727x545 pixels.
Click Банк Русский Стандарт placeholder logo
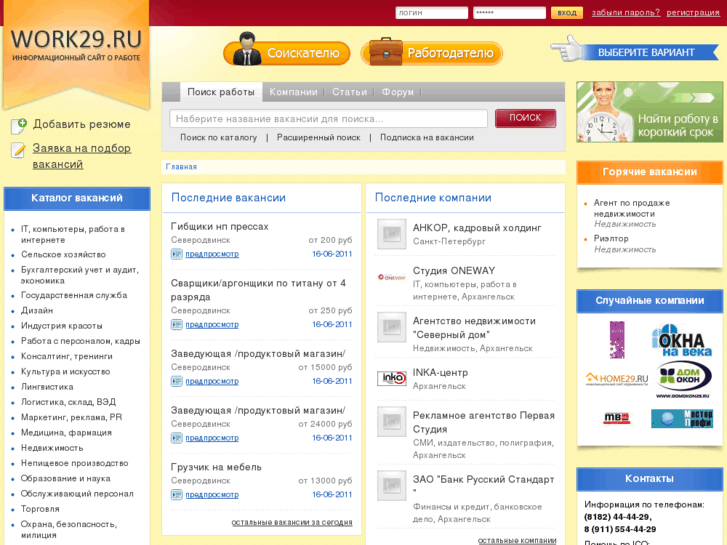tap(391, 486)
